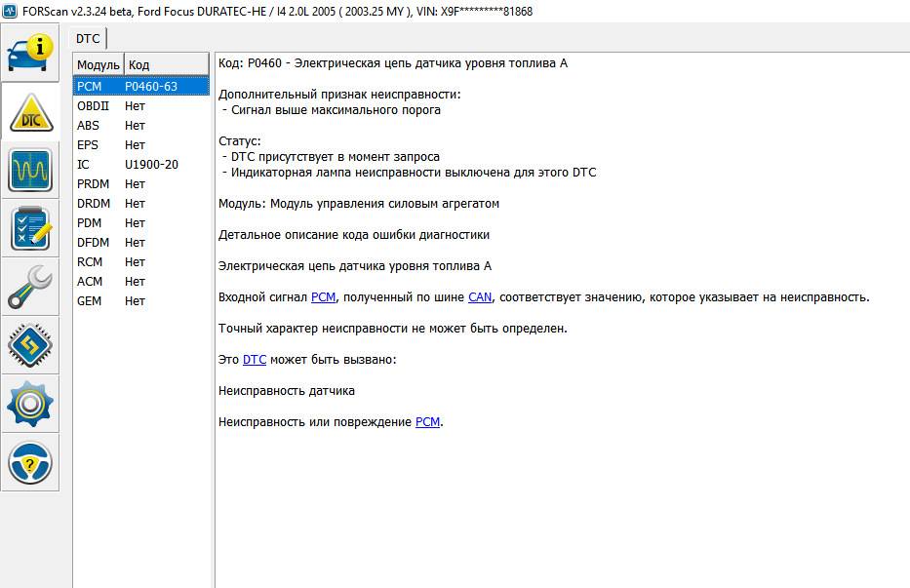Click 'Детальное описание кода ошибки диагностики' line

(x=354, y=235)
